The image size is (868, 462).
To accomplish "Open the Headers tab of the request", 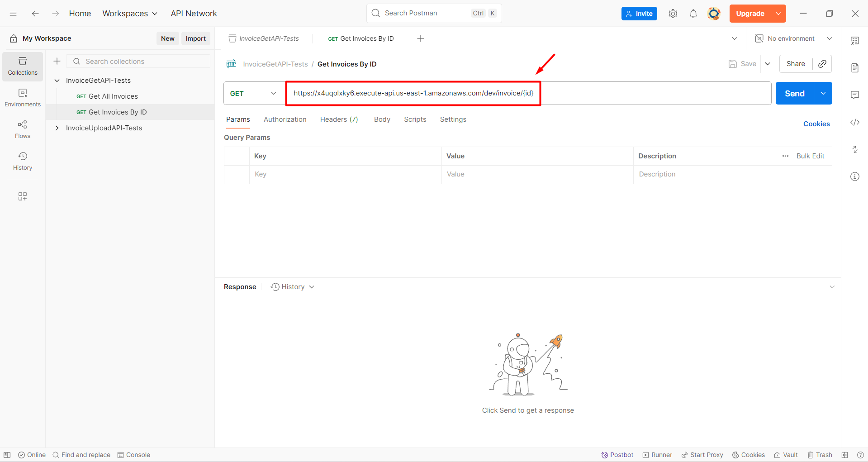I will (x=339, y=119).
